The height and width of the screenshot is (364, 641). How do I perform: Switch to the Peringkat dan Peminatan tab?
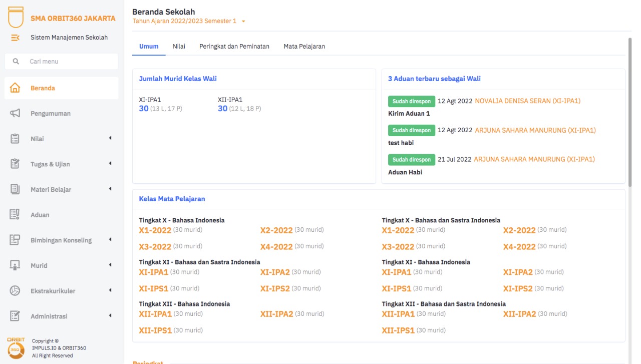coord(234,47)
